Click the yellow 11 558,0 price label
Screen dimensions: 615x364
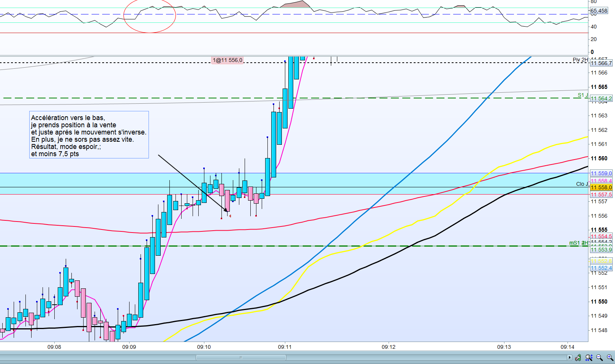[x=601, y=187]
